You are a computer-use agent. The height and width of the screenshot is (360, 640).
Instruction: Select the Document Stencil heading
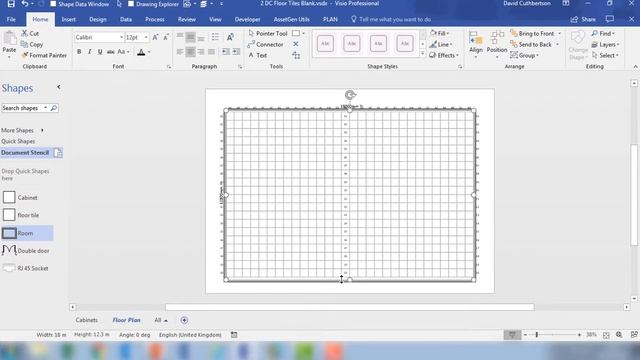coord(25,153)
